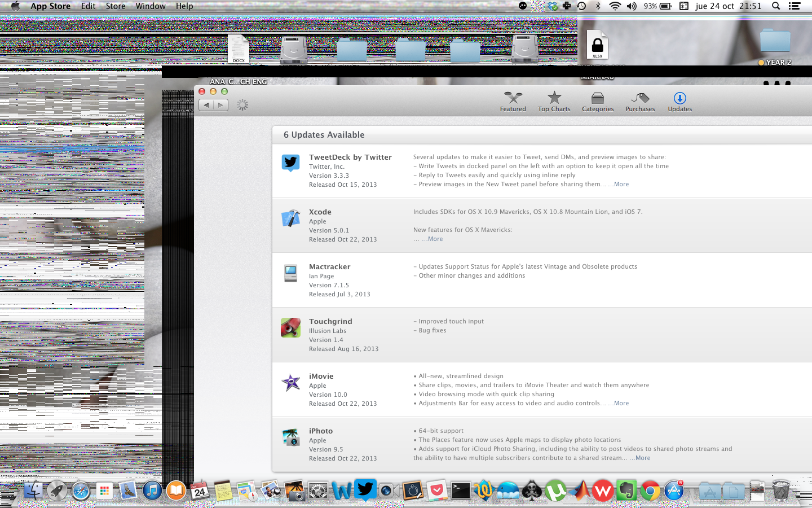
Task: Open the TweetDeck by Twitter title
Action: coord(350,157)
